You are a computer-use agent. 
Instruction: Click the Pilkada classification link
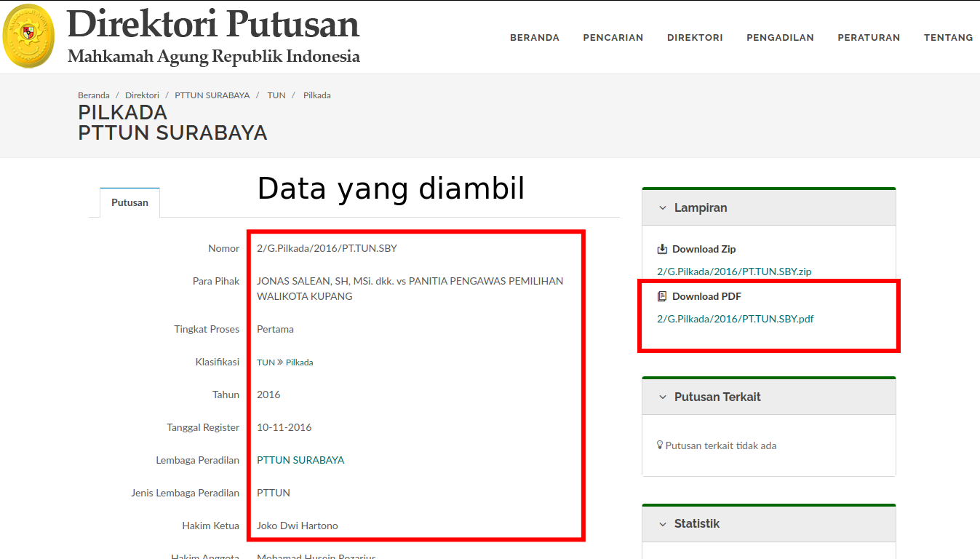(299, 362)
